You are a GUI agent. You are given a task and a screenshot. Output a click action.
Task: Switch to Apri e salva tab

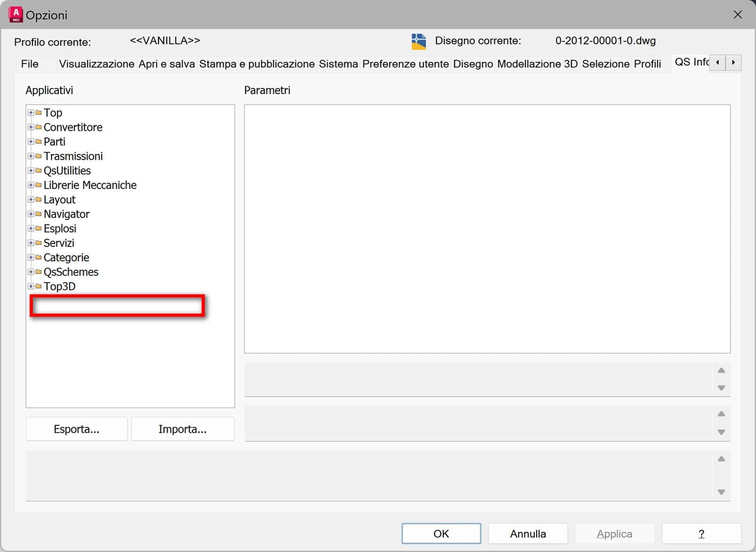[167, 64]
